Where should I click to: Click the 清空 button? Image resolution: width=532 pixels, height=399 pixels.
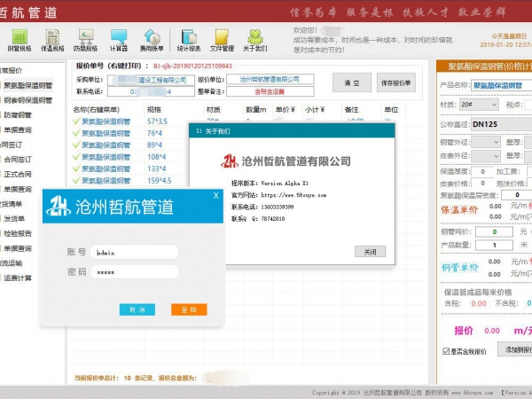point(352,82)
